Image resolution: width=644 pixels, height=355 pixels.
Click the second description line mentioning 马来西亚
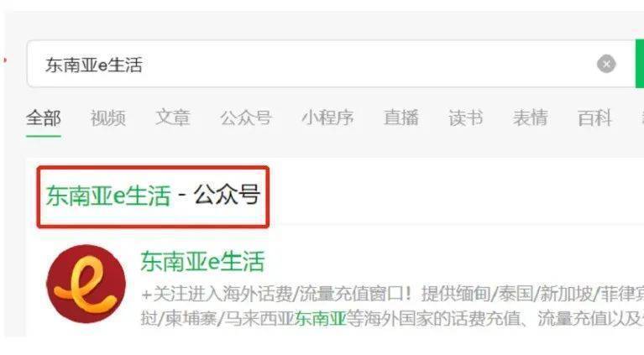click(392, 318)
